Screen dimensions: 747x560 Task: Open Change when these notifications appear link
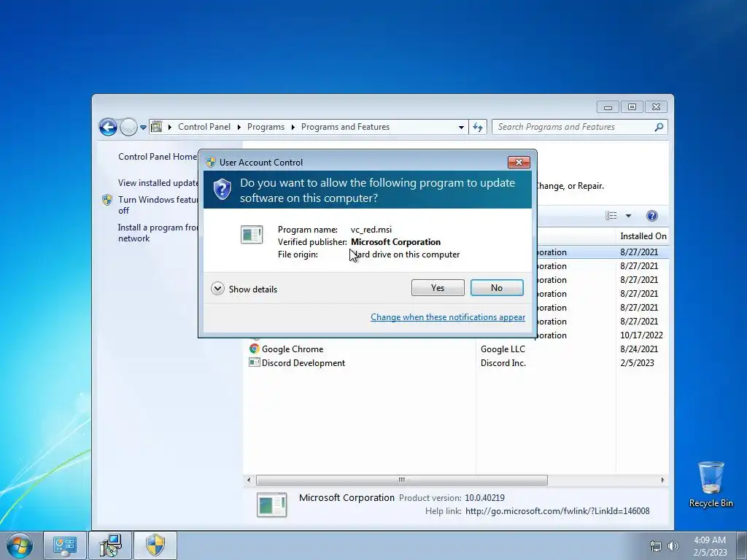(x=447, y=317)
